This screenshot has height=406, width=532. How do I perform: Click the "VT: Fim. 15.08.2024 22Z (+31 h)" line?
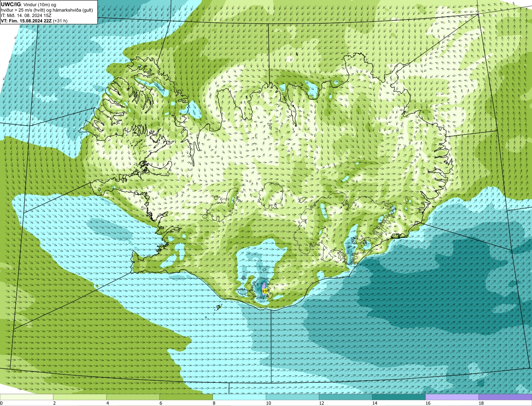[x=34, y=20]
